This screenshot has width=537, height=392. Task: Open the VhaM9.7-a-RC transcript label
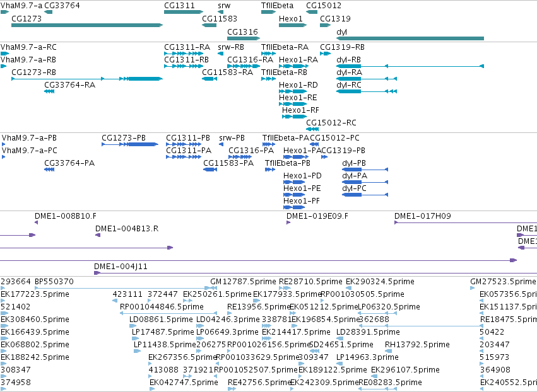(29, 47)
